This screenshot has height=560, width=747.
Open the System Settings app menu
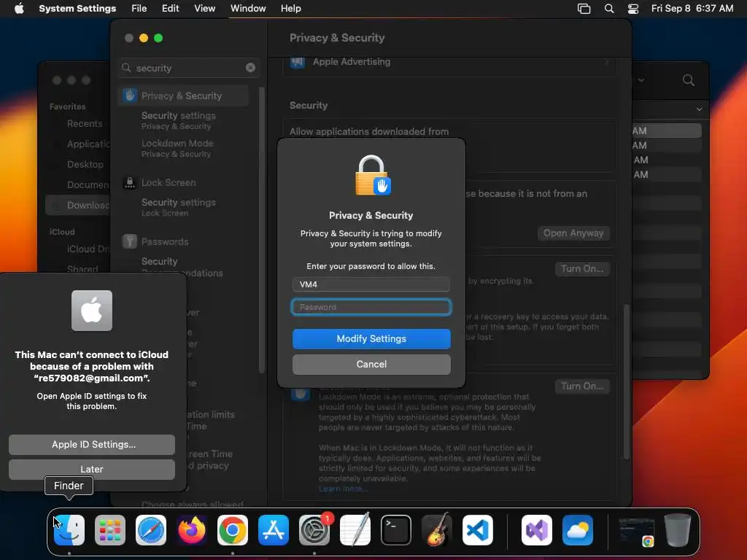[x=77, y=9]
